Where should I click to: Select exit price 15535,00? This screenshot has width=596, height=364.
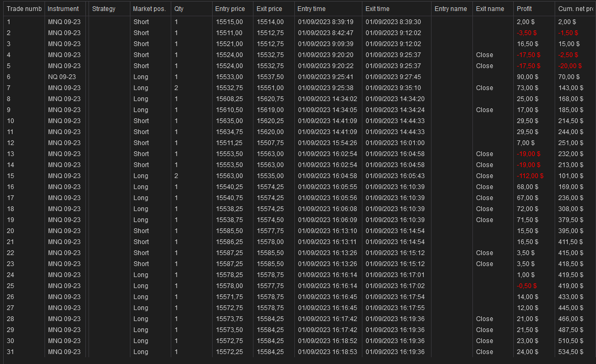[x=270, y=176]
